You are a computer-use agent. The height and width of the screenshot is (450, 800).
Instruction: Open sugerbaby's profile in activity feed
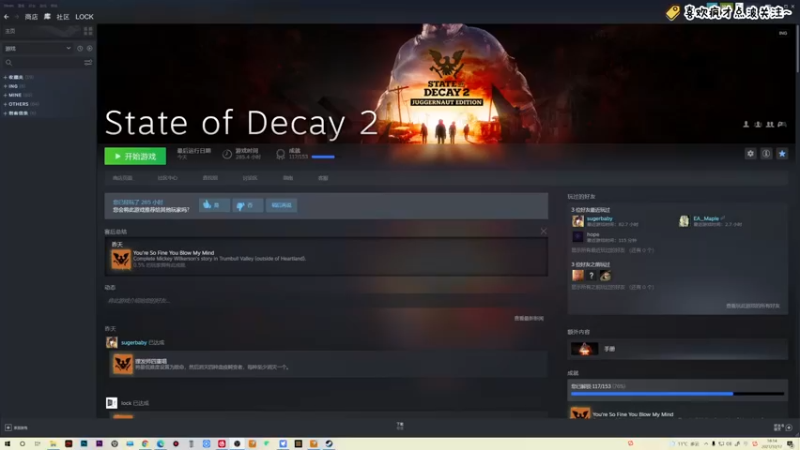pos(134,343)
